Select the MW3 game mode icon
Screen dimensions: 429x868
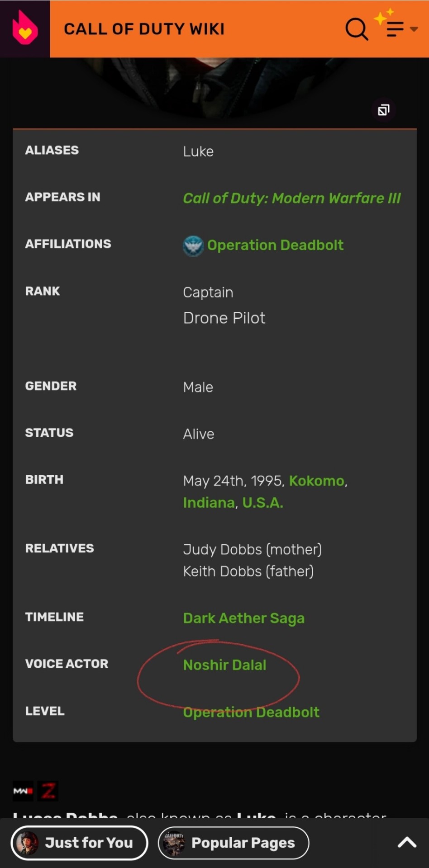pos(23,791)
